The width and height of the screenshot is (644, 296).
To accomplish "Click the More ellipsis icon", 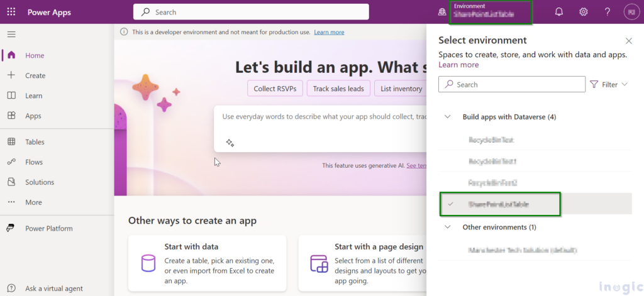I will [11, 202].
